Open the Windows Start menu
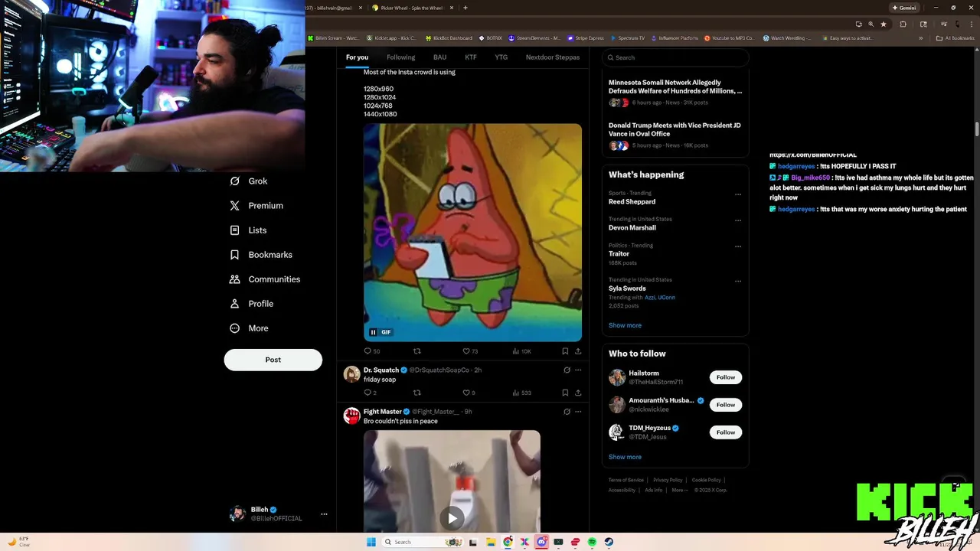The width and height of the screenshot is (980, 551). [x=371, y=542]
